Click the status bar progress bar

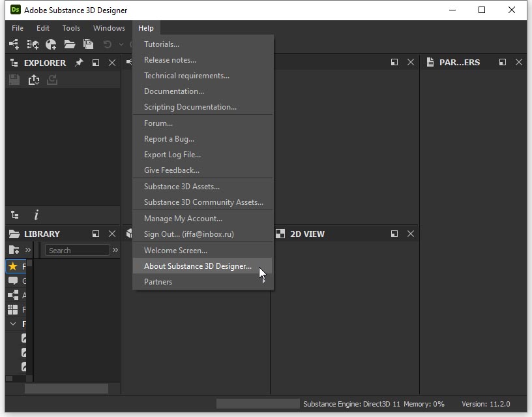pos(258,404)
